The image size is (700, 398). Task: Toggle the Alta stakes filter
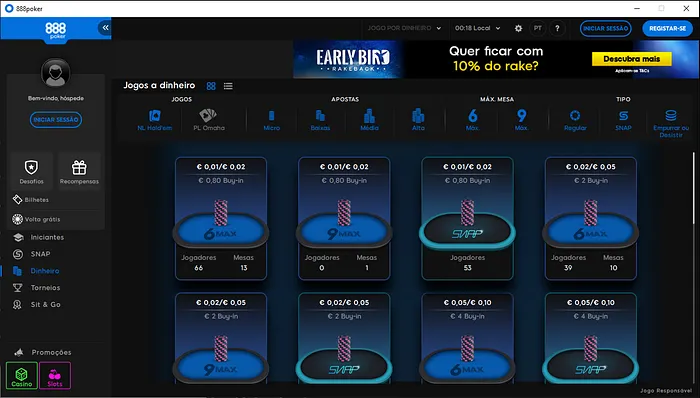pos(418,120)
